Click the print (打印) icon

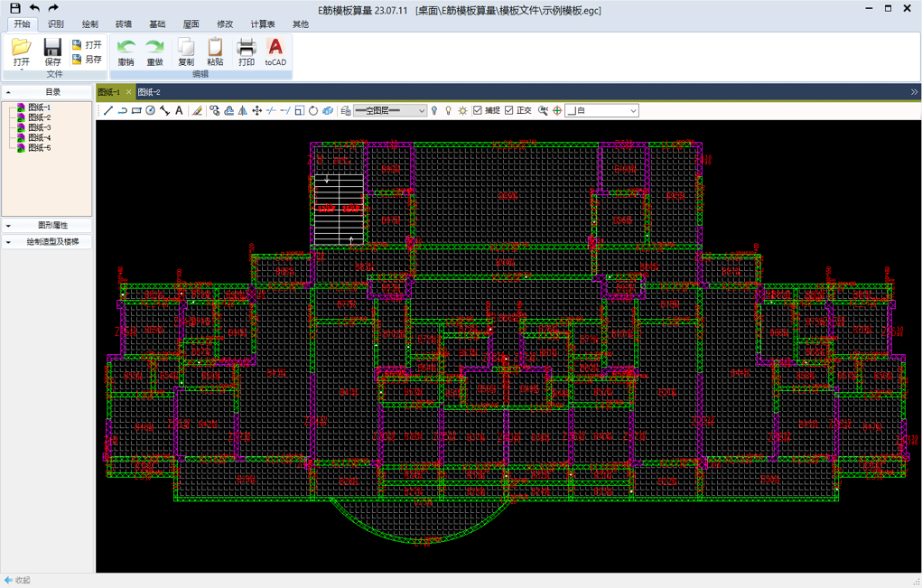pos(246,51)
